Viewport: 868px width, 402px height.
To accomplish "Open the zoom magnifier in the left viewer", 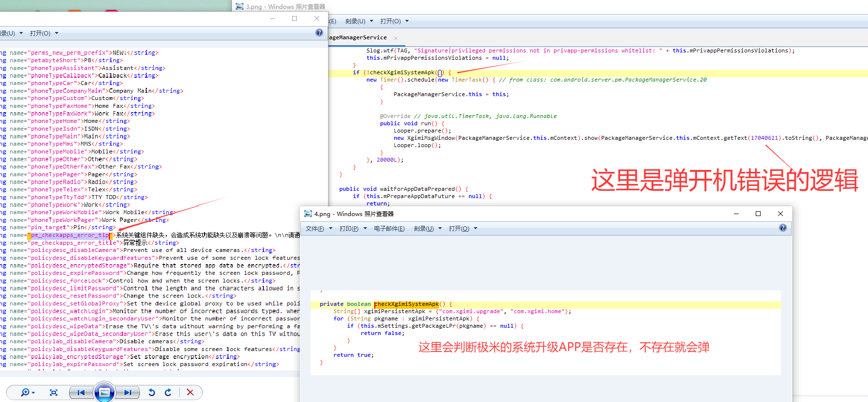I will coord(25,392).
